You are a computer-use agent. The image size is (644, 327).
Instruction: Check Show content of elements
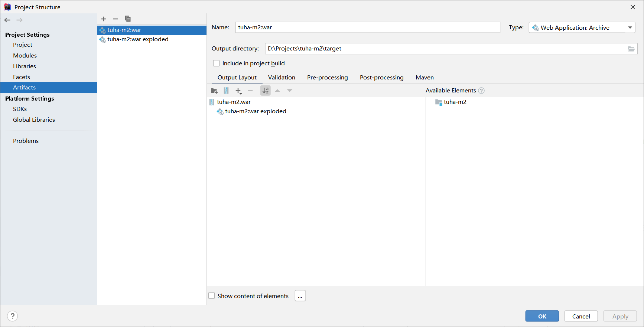[x=212, y=296]
